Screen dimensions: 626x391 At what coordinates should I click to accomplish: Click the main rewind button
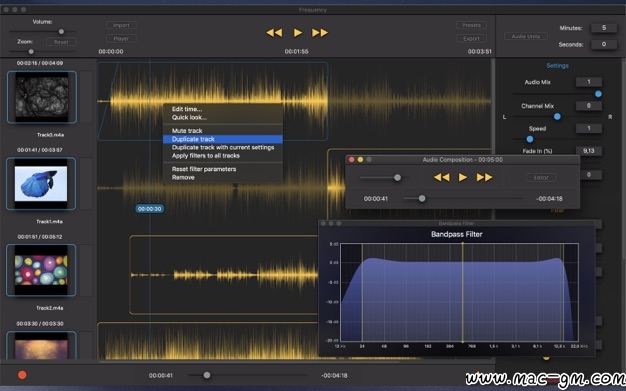point(274,33)
